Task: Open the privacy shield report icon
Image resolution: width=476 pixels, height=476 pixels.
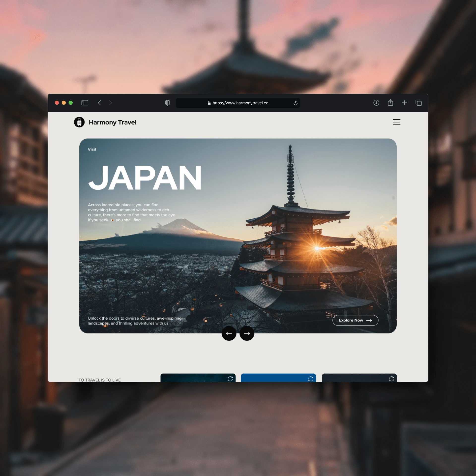Action: 168,103
